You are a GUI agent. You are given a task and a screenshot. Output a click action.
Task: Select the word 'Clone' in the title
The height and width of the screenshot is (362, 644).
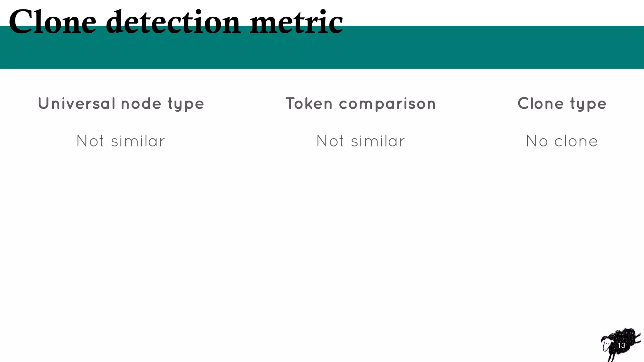(x=53, y=22)
